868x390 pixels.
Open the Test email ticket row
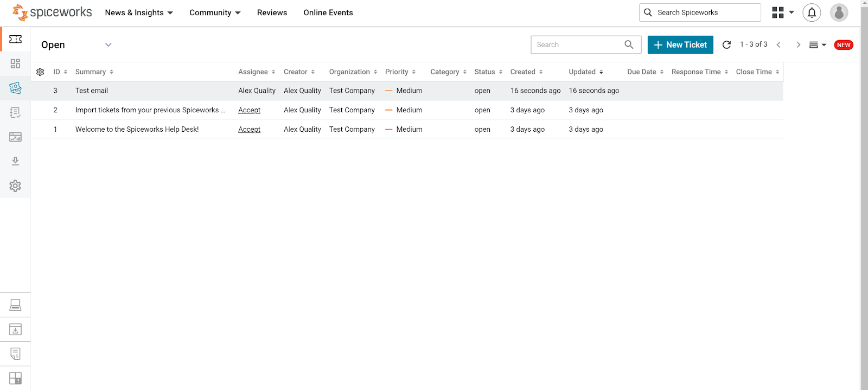point(92,91)
